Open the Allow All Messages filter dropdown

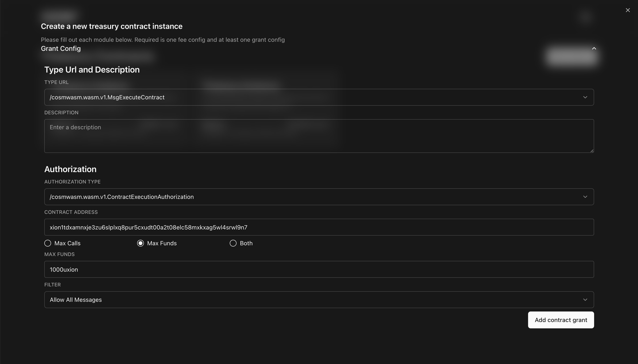319,299
